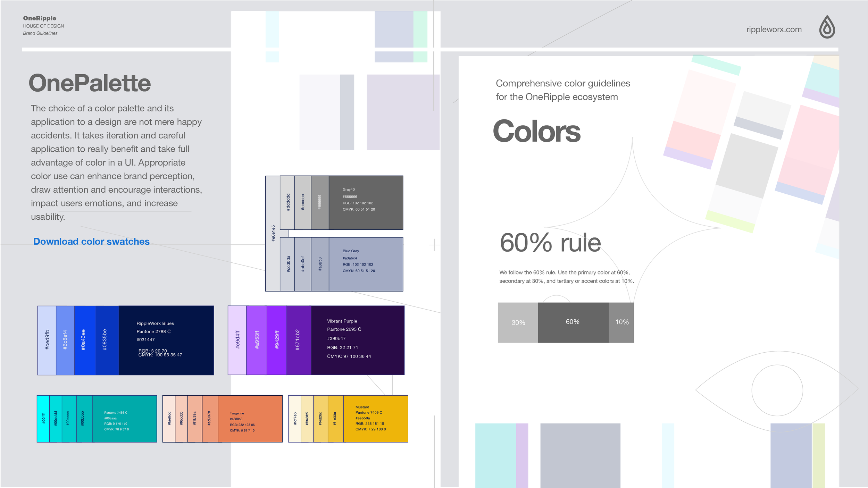Click the Brand Guidelines text

40,33
